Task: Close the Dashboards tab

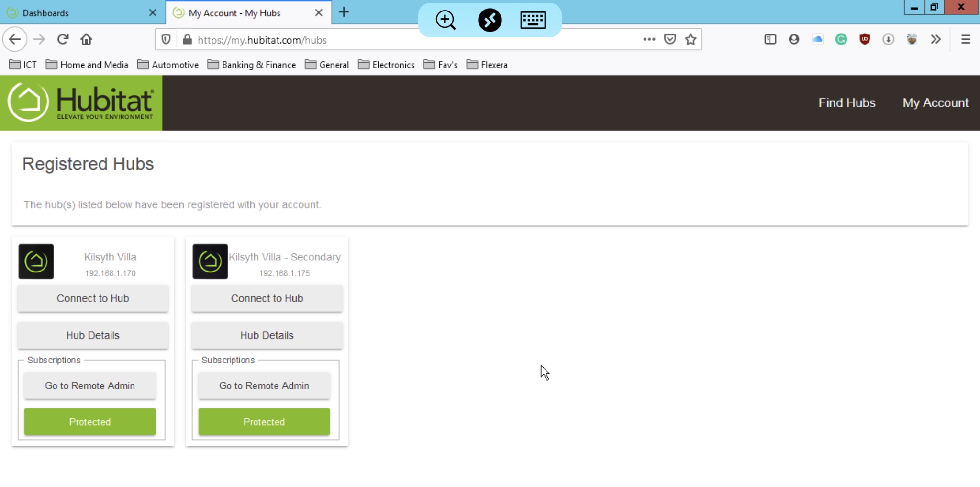Action: pos(153,13)
